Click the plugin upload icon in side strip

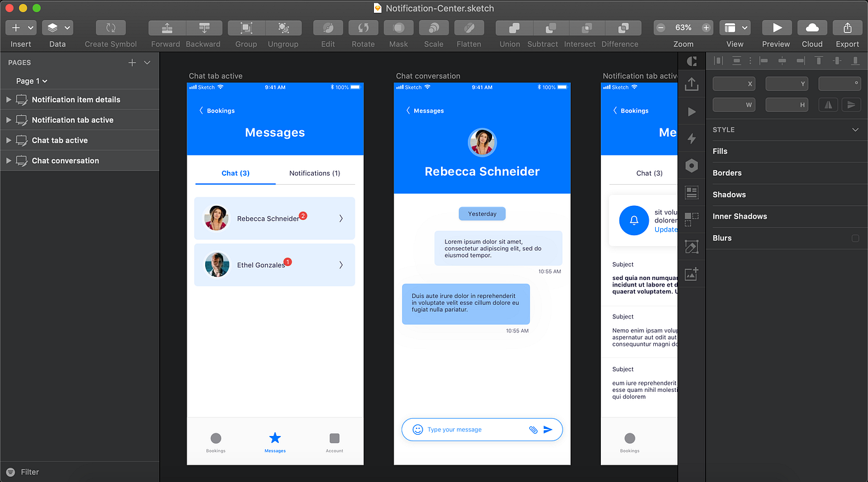tap(692, 84)
